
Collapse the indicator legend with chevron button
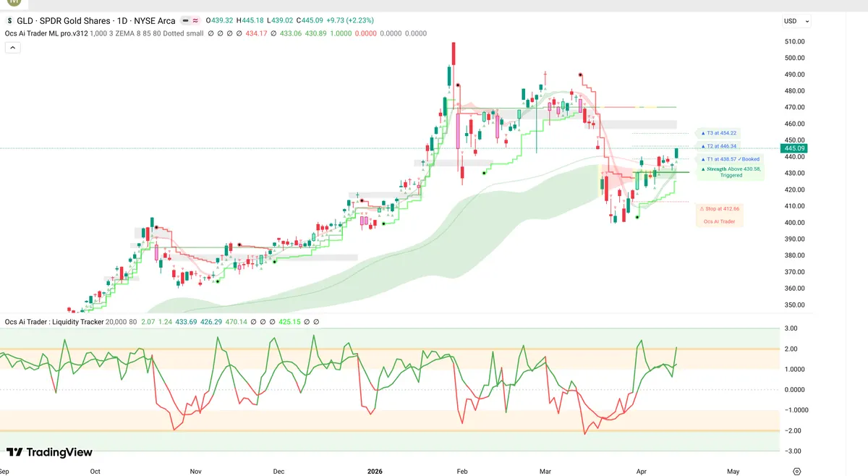(x=12, y=48)
